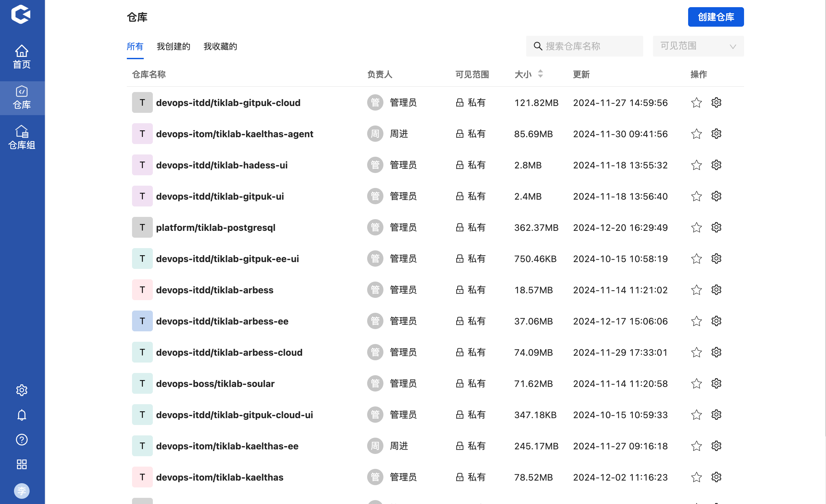Click size cell 750.46KB
The height and width of the screenshot is (504, 826).
[x=535, y=259]
